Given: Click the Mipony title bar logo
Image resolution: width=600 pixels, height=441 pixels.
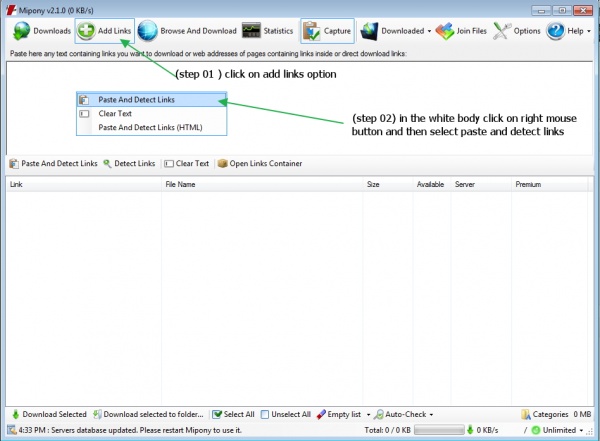Looking at the screenshot, I should click(11, 10).
